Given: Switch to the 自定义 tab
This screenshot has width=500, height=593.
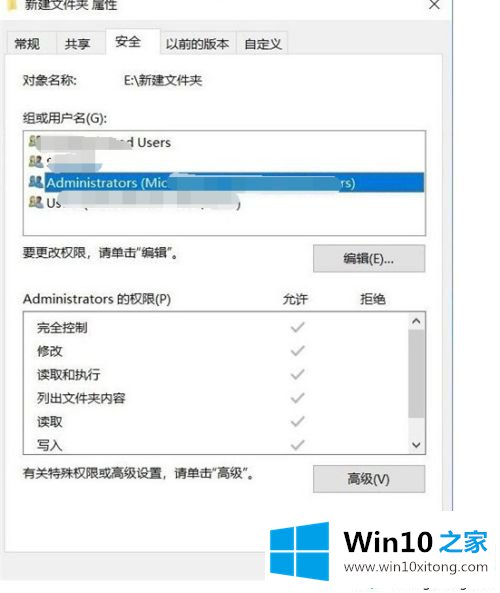Looking at the screenshot, I should [x=263, y=44].
